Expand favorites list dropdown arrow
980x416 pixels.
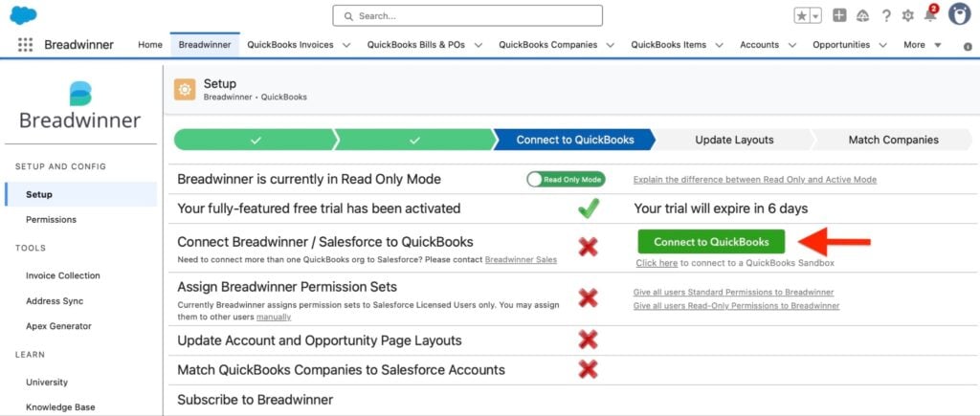(x=815, y=16)
